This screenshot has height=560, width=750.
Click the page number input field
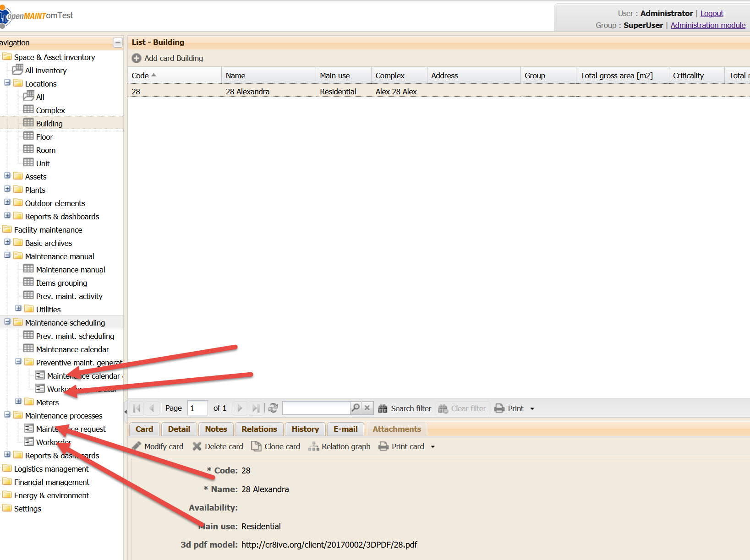coord(197,408)
